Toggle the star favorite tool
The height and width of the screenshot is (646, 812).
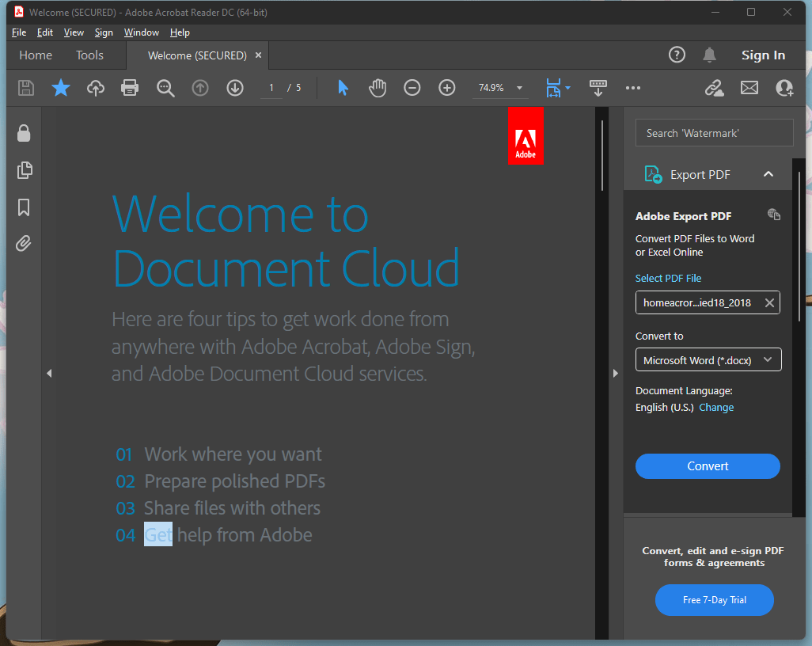61,88
